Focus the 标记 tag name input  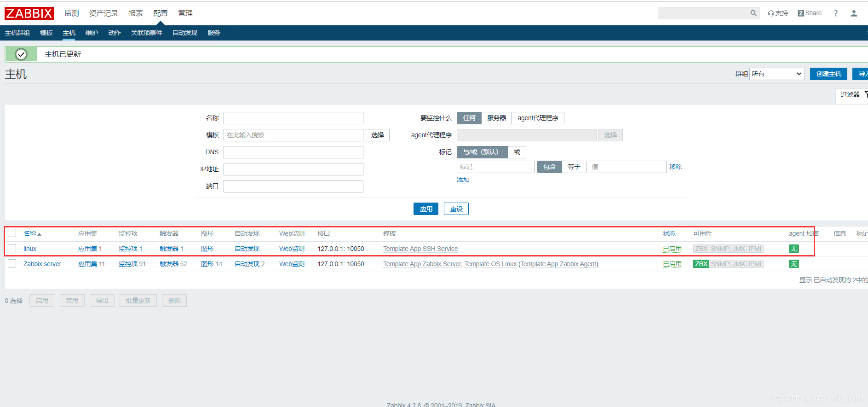point(495,167)
